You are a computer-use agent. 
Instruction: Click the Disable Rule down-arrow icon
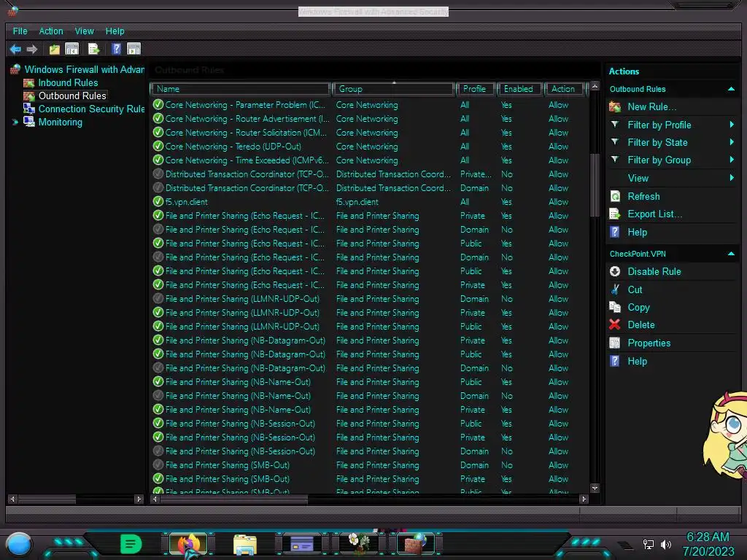(615, 271)
